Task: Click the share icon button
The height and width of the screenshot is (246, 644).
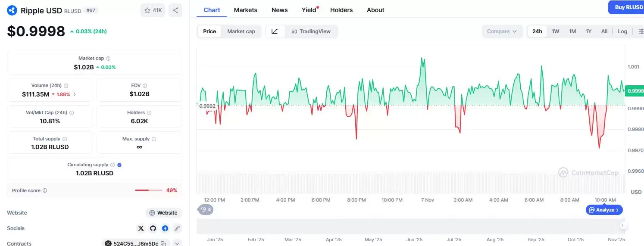Action: tap(175, 10)
